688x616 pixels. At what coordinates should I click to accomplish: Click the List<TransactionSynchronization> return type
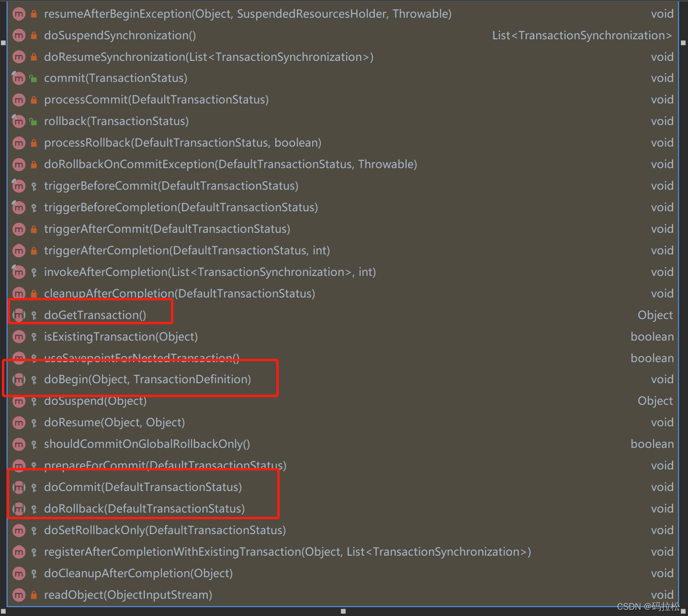pos(582,35)
